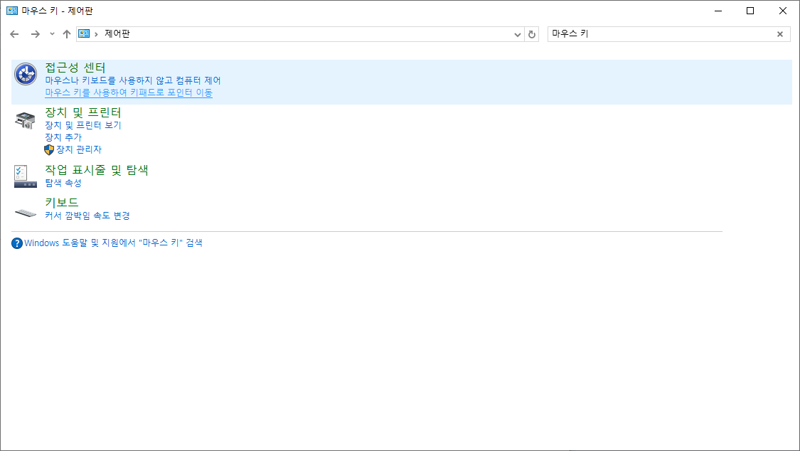Click the Keyboard icon
The width and height of the screenshot is (800, 451).
(x=25, y=213)
